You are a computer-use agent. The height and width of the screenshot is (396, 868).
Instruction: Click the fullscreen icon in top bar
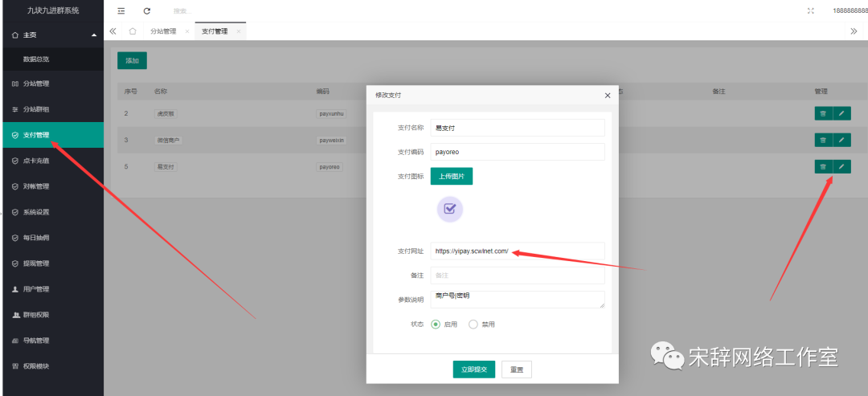(x=811, y=10)
